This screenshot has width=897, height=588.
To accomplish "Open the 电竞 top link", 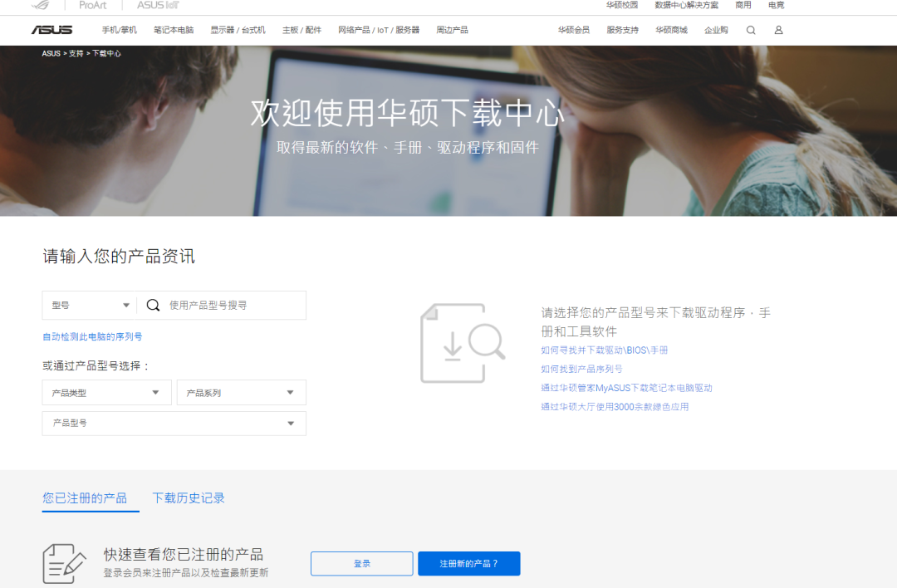I will click(777, 5).
